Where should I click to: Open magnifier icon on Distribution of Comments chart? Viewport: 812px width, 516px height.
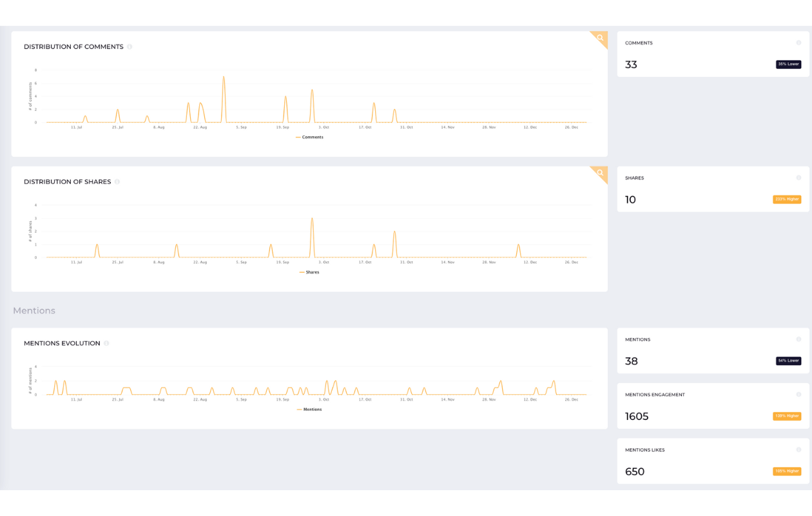(600, 39)
